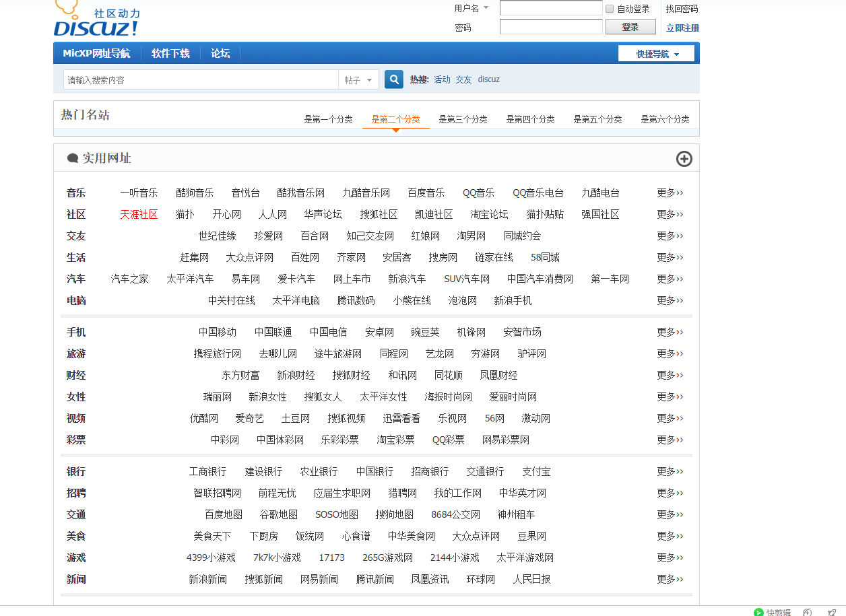Viewport: 846px width, 616px height.
Task: Switch to 是第三个分类 tab
Action: [x=463, y=119]
